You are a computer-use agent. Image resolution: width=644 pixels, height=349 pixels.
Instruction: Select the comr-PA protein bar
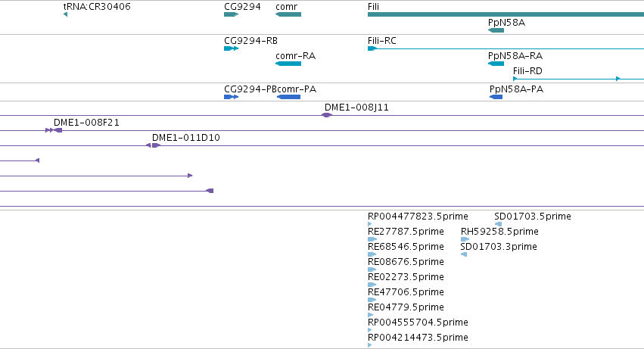coord(289,97)
